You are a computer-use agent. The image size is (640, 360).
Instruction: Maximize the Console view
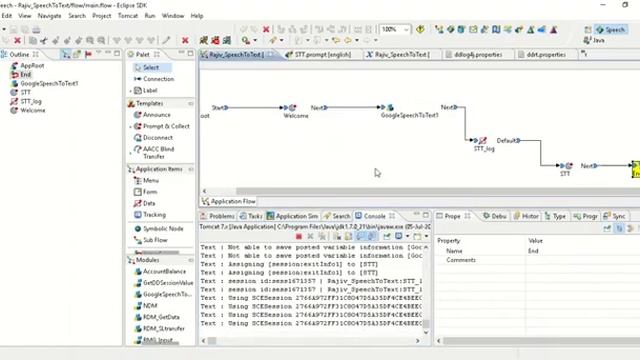coord(426,215)
